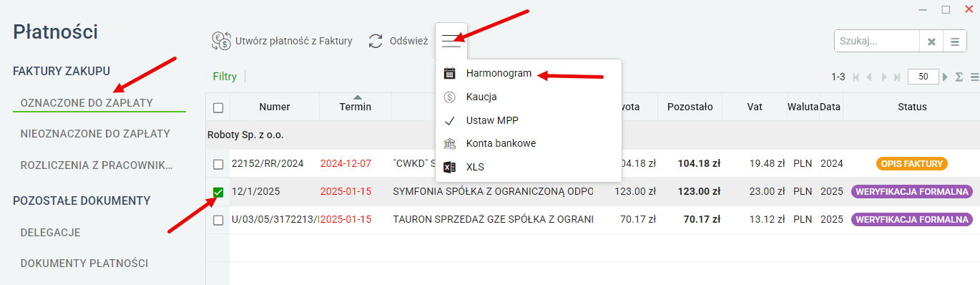
Task: Click the bank building icon beside Konta bankowe
Action: pyautogui.click(x=449, y=143)
